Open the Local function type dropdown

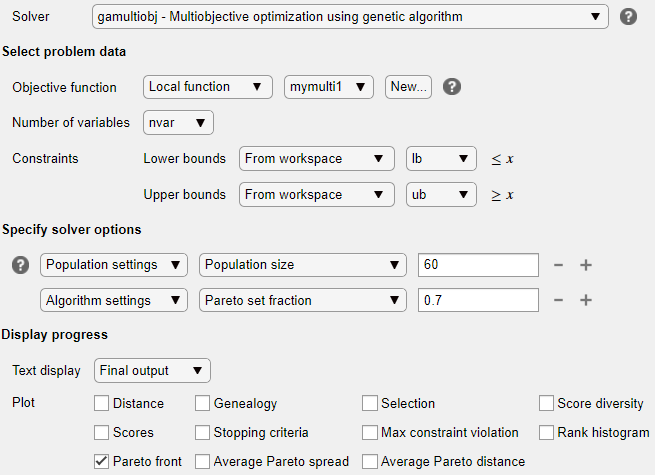(x=208, y=87)
